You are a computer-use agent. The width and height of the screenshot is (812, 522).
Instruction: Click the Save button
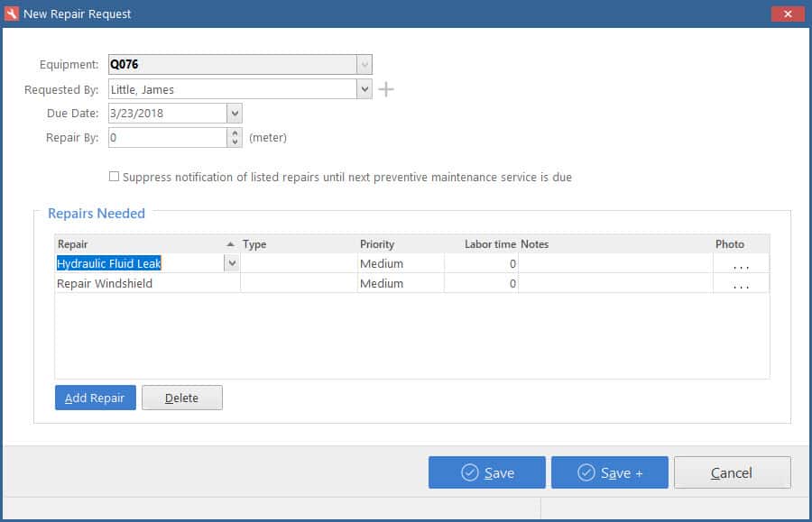(487, 472)
